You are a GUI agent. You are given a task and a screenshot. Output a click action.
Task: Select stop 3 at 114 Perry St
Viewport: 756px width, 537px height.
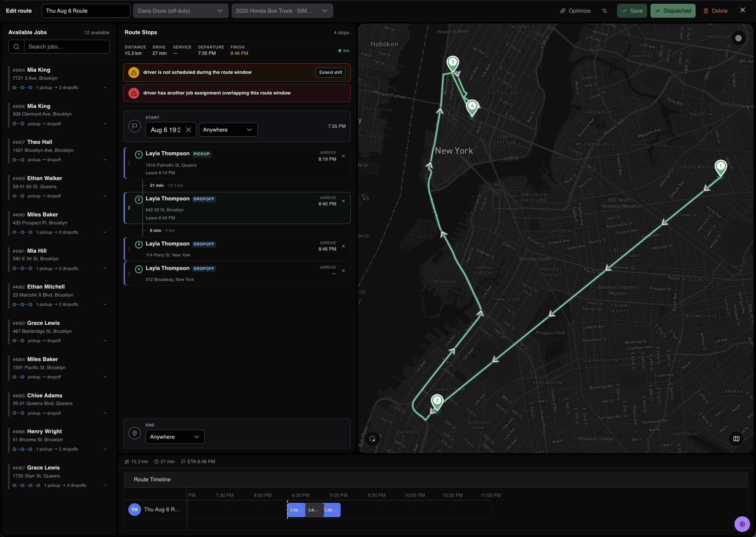[237, 249]
